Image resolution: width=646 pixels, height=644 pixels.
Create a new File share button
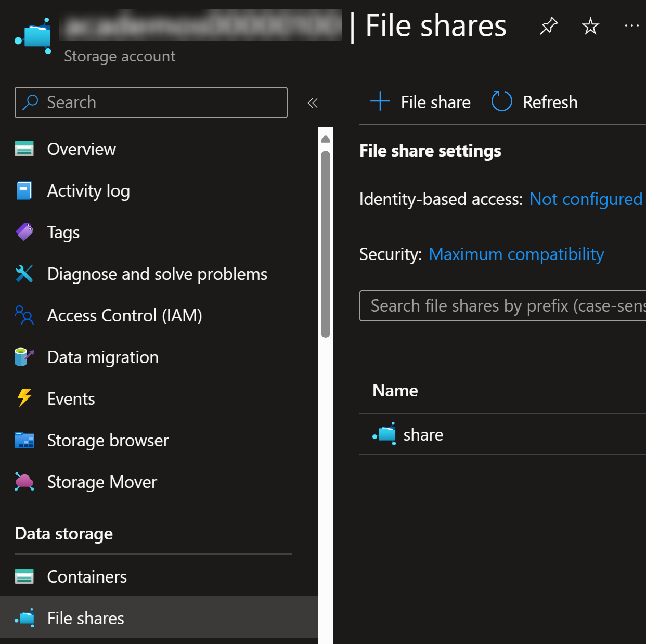(x=420, y=102)
